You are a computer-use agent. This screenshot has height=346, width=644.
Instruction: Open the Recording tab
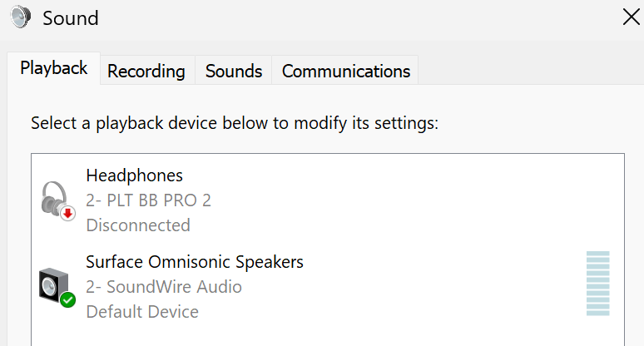[146, 72]
